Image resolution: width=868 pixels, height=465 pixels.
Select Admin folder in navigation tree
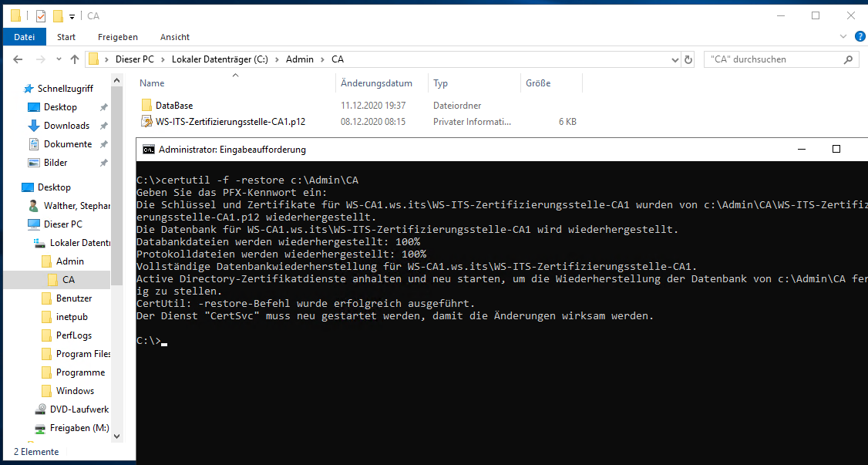point(69,261)
